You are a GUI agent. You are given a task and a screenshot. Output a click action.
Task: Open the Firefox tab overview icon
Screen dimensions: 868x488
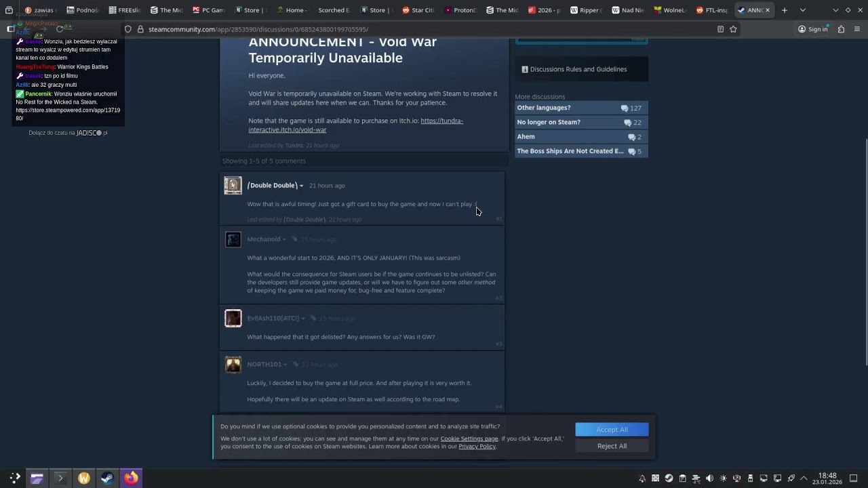coord(9,10)
